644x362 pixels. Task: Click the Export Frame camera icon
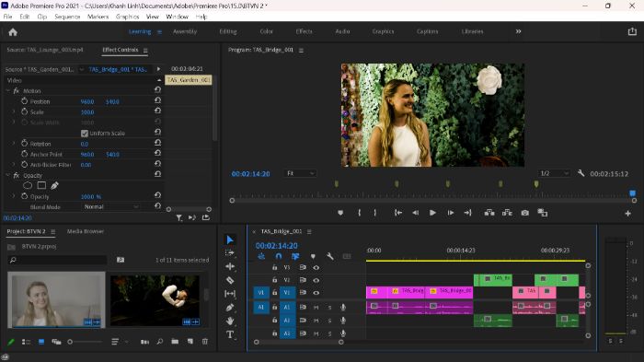tap(525, 213)
